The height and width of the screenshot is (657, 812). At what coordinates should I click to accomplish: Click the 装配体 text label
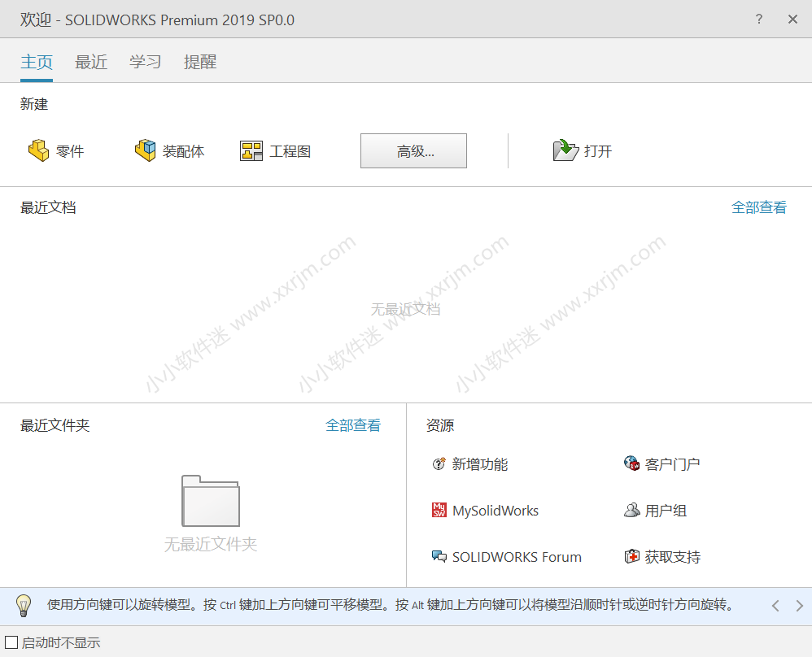(x=183, y=151)
